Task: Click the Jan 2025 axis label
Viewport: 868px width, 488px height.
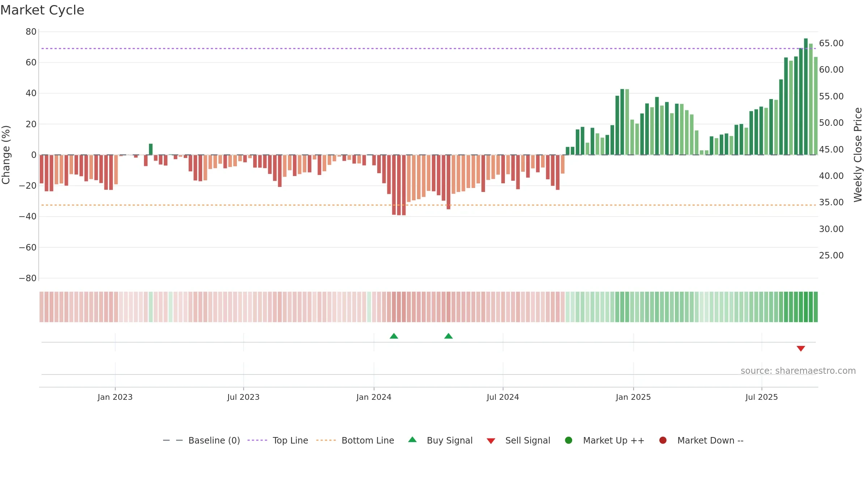Action: coord(633,397)
